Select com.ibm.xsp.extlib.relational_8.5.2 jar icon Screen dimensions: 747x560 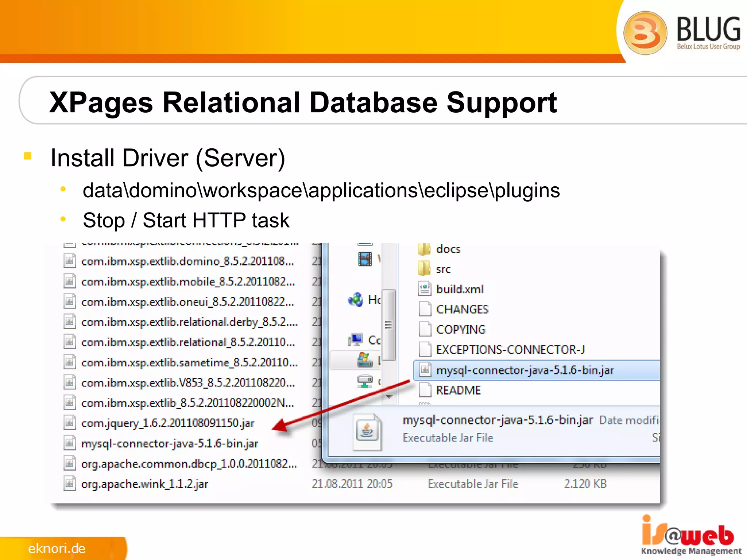[x=70, y=342]
